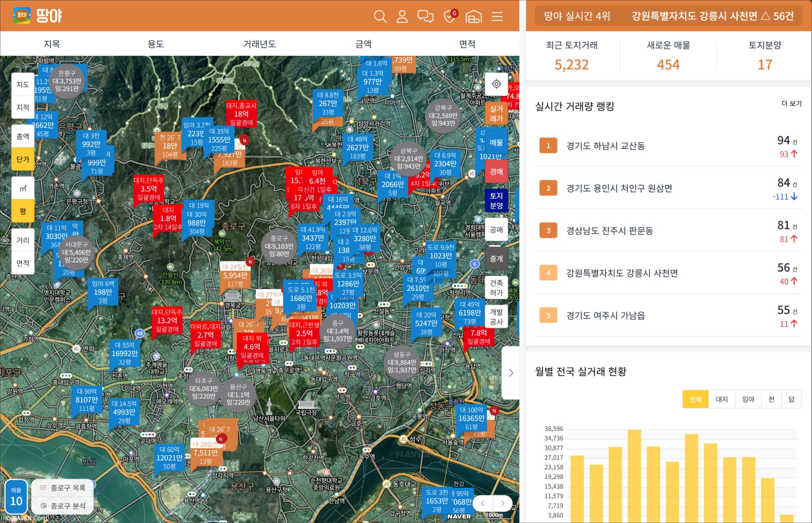Go to previous map item arrow
The image size is (812, 523).
(483, 503)
